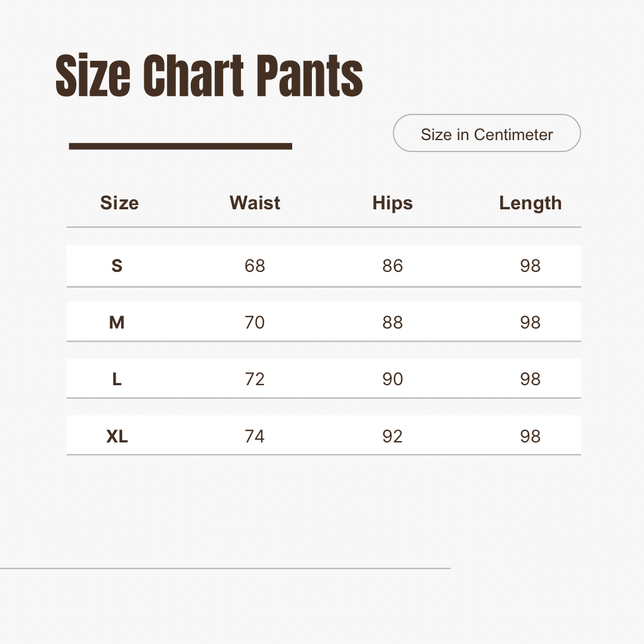Click length value 98 in S row
Image resolution: width=644 pixels, height=644 pixels.
(530, 266)
